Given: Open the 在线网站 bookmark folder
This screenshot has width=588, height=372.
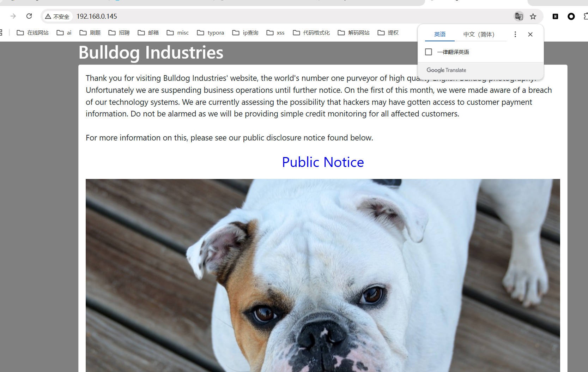Looking at the screenshot, I should click(x=33, y=33).
